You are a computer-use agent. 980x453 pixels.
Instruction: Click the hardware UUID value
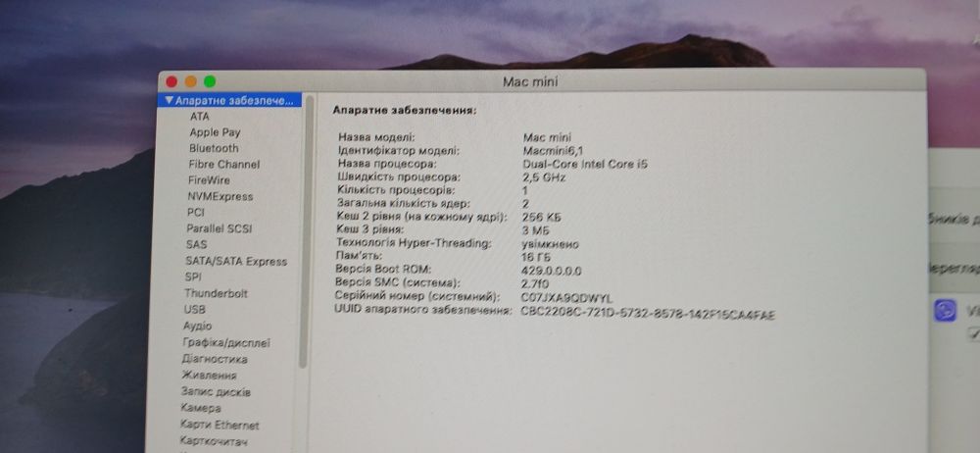click(648, 314)
